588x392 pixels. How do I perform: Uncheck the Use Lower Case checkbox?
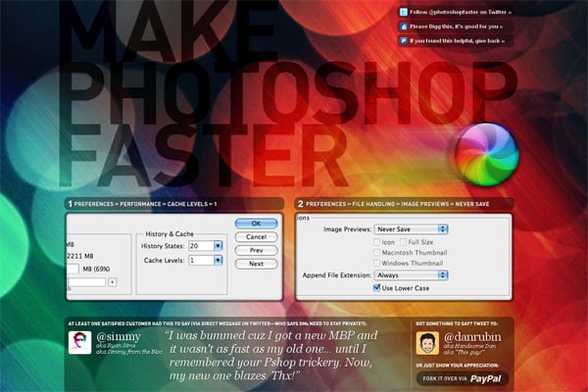click(377, 288)
